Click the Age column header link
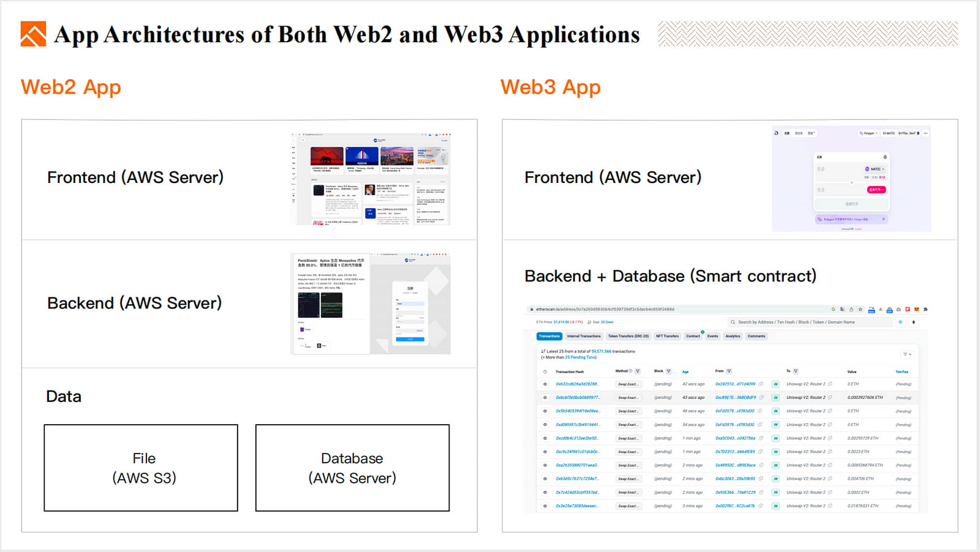Image resolution: width=980 pixels, height=552 pixels. coord(685,371)
